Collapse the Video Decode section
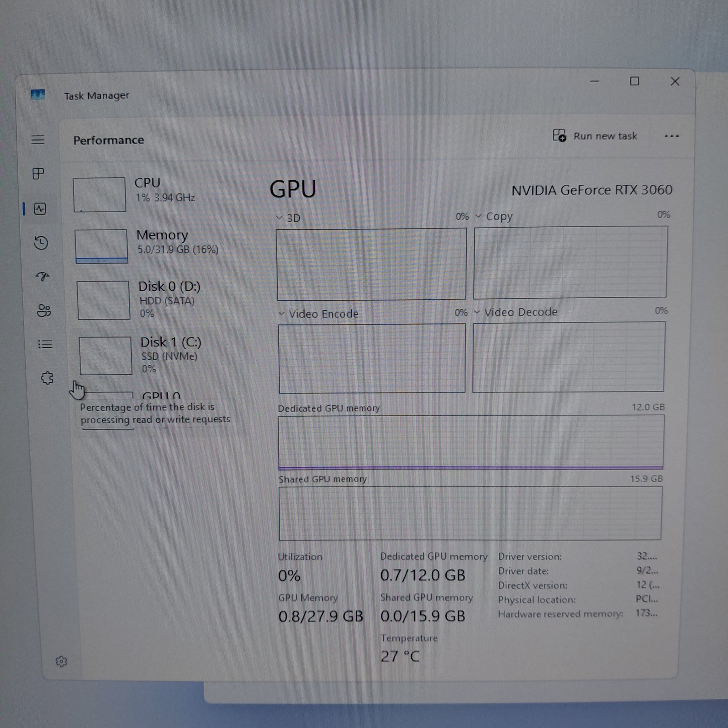 pyautogui.click(x=477, y=312)
